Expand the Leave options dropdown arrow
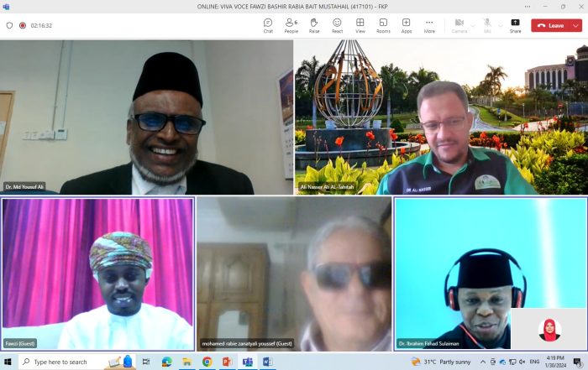 [x=576, y=25]
